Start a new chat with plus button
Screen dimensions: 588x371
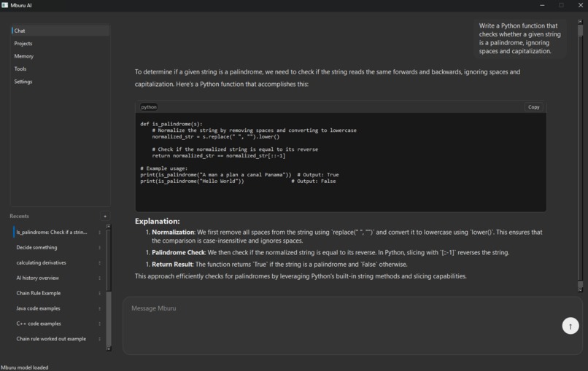pos(105,216)
